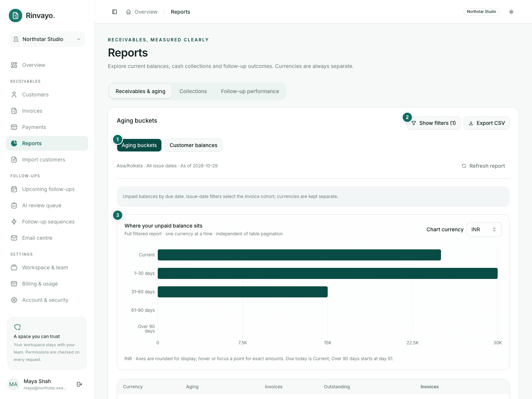
Task: Click the Billing & usage card icon
Action: 14,284
